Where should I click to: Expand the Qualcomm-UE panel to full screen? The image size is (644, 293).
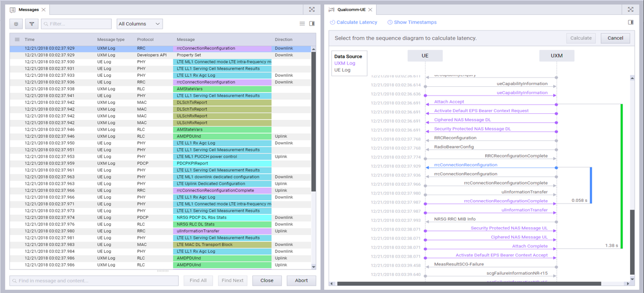630,9
